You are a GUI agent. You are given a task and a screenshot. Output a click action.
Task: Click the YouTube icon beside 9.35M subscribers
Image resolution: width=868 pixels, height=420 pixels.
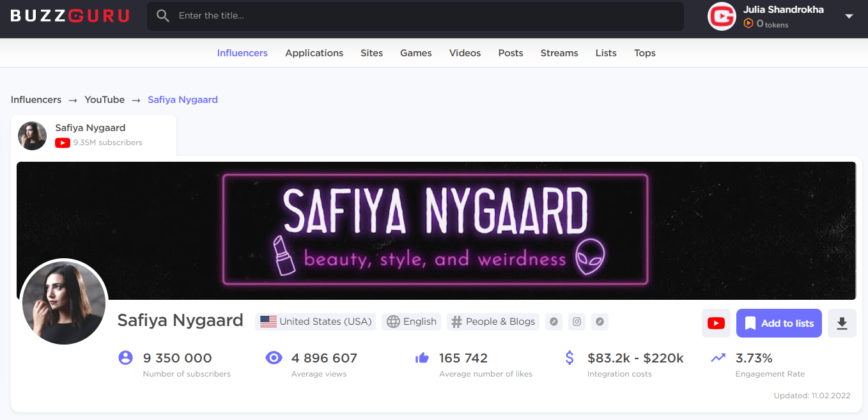[x=63, y=143]
